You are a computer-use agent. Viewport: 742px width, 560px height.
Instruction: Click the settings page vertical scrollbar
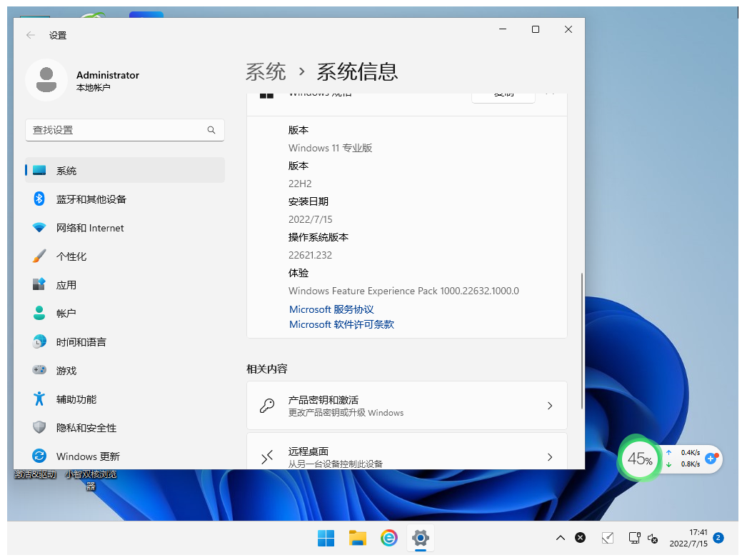[581, 341]
